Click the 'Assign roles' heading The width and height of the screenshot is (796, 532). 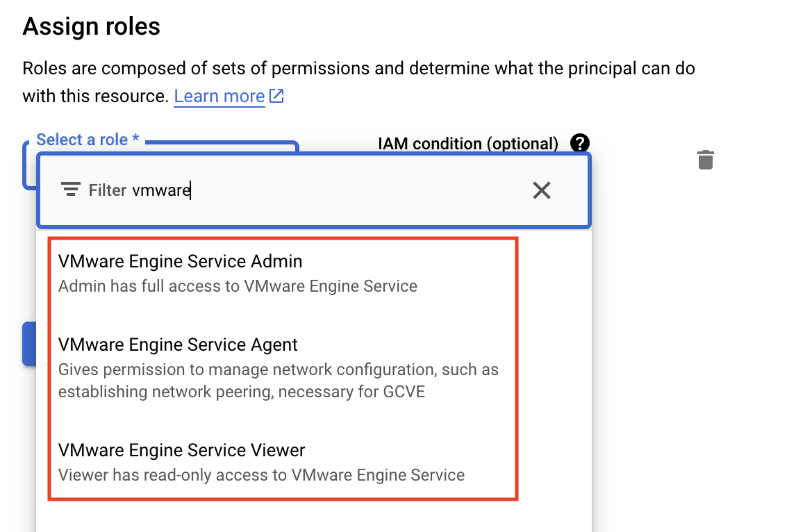[x=92, y=26]
